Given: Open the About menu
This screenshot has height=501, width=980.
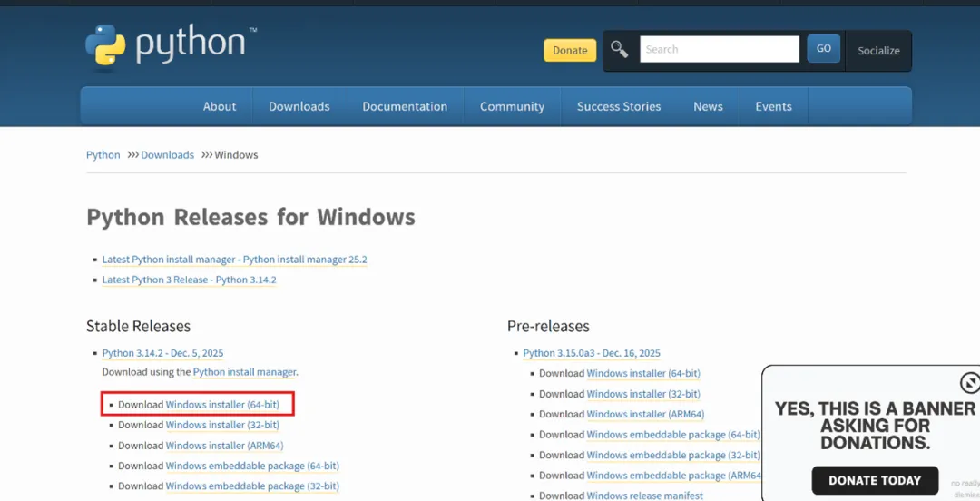Looking at the screenshot, I should (220, 106).
